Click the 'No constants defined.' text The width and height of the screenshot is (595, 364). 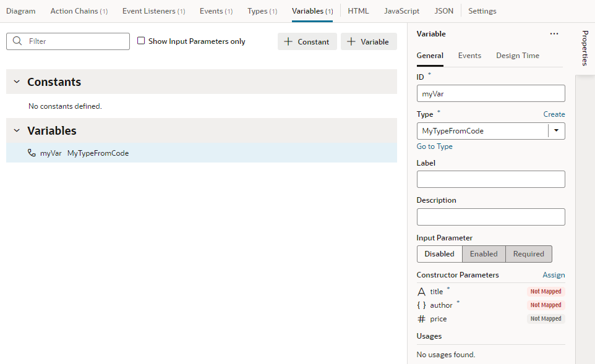tap(65, 106)
